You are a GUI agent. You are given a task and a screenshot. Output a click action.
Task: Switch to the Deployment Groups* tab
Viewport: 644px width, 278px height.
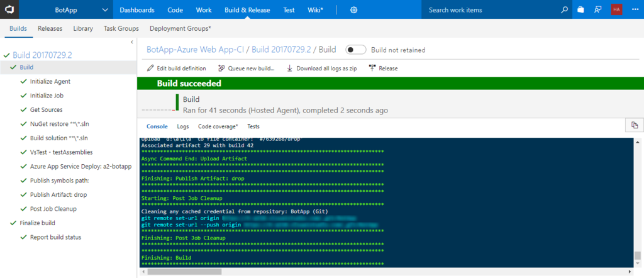(180, 28)
